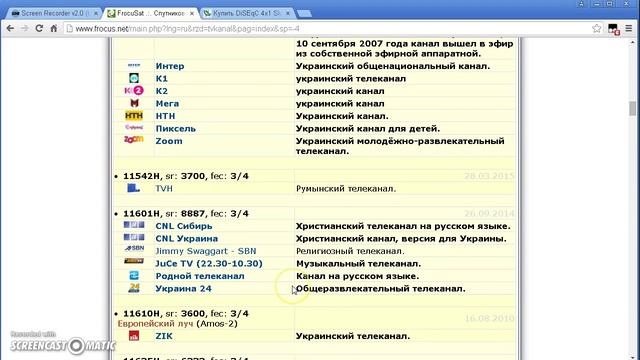Open the Украина 24 channel link
The image size is (640, 360).
tap(184, 289)
